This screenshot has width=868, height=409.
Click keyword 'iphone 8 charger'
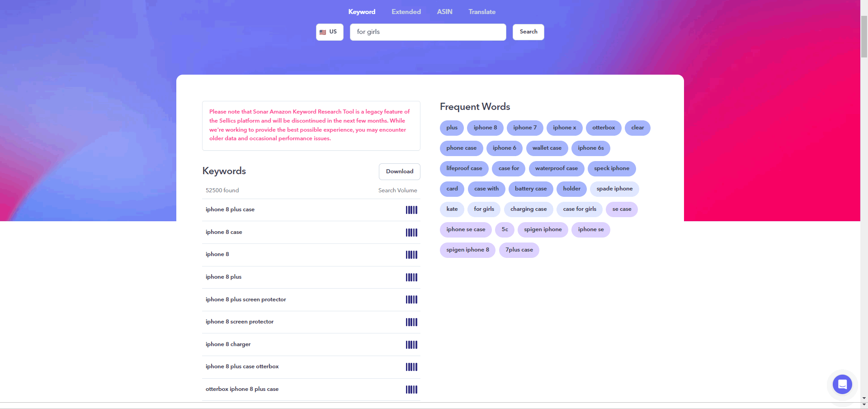pyautogui.click(x=228, y=345)
